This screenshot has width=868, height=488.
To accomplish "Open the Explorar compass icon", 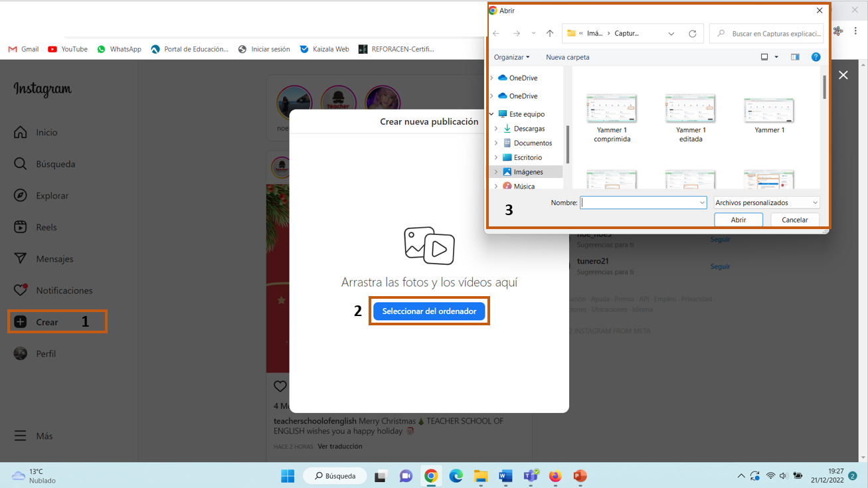I will pos(21,195).
